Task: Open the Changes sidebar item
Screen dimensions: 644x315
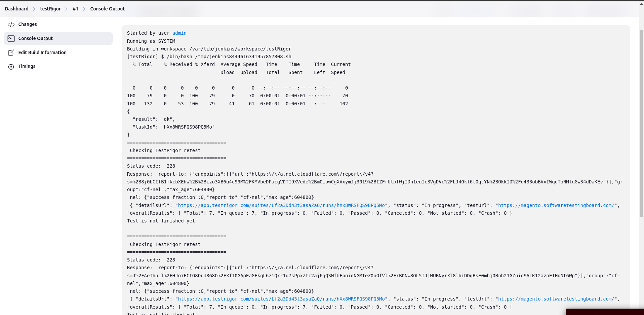Action: pos(58,25)
